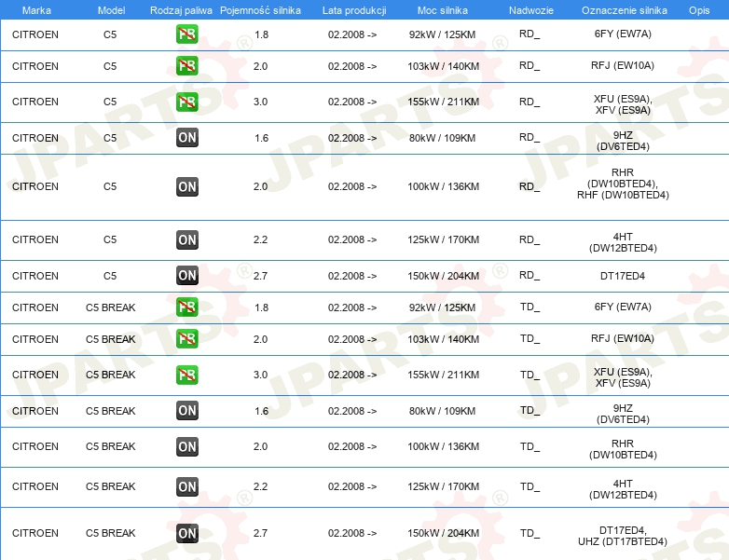Click the petrol icon for C5 BREAK 2.0 103kW
Image resolution: width=729 pixels, height=560 pixels.
pos(186,338)
